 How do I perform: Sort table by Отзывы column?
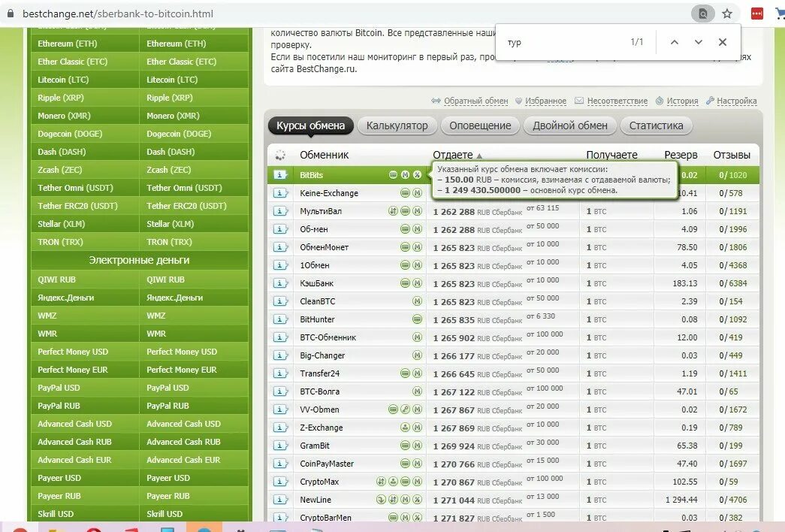coord(732,156)
